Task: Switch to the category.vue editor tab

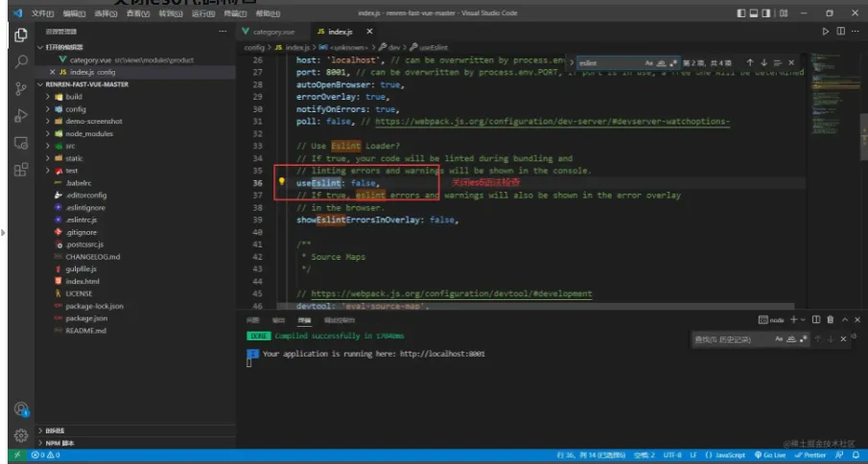Action: click(x=272, y=32)
